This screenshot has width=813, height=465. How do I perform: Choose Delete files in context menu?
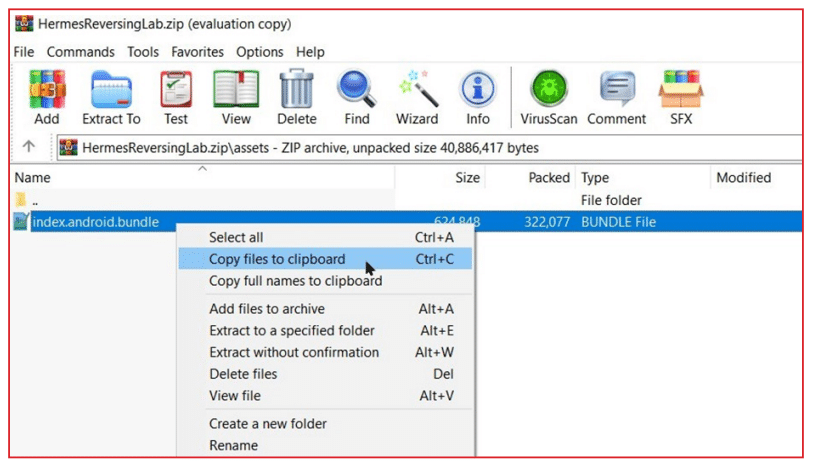(x=325, y=374)
